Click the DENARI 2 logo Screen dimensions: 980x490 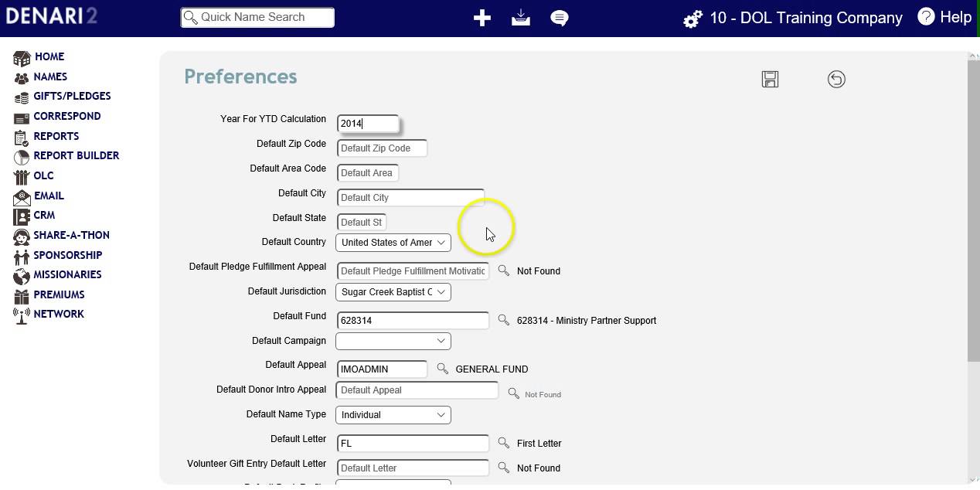pyautogui.click(x=51, y=16)
